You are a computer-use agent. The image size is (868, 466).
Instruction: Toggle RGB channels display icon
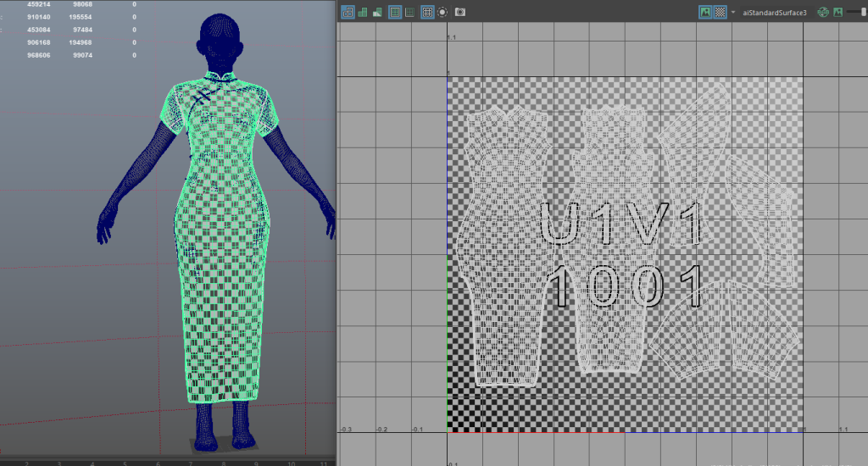pos(823,12)
